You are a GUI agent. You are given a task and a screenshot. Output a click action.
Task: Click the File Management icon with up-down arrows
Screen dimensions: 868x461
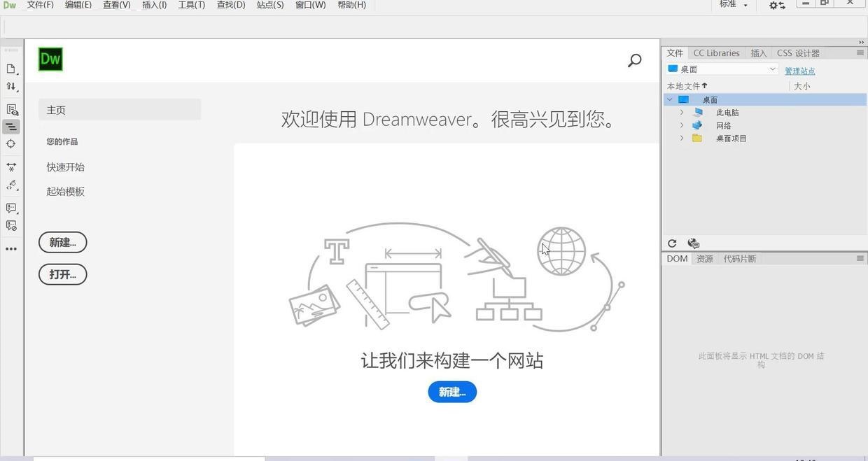click(11, 86)
